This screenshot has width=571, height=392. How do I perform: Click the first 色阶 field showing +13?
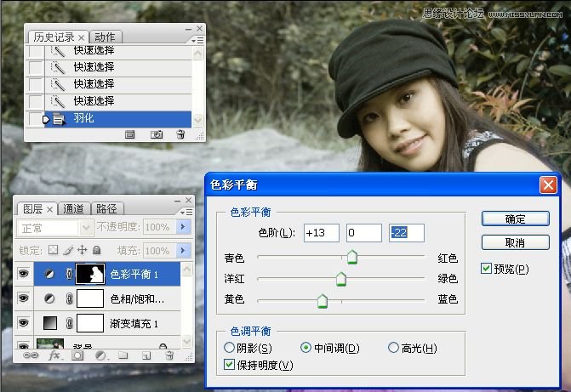point(321,233)
